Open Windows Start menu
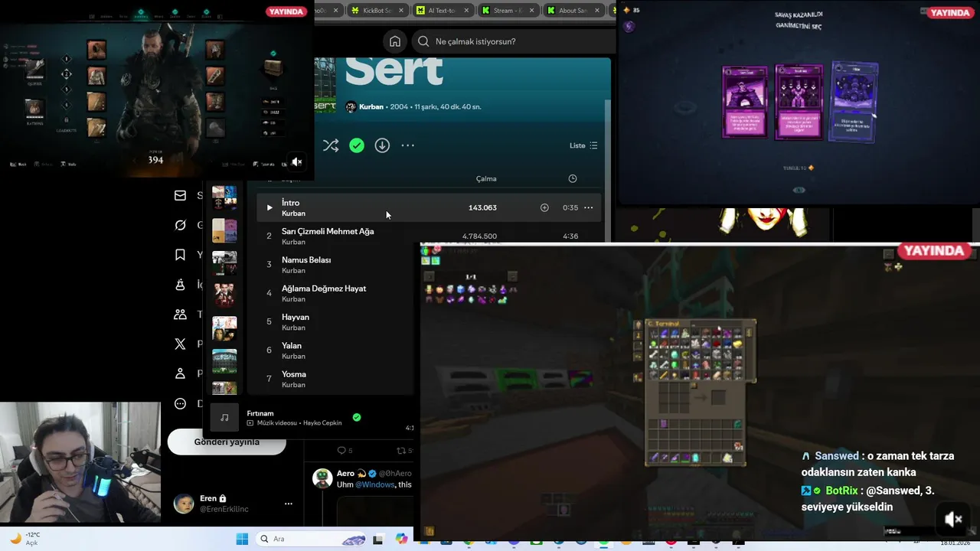The height and width of the screenshot is (551, 980). point(242,539)
